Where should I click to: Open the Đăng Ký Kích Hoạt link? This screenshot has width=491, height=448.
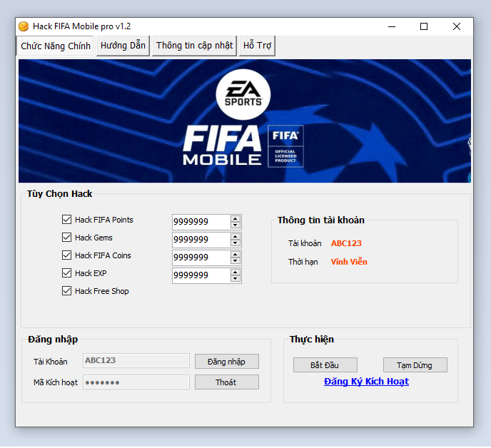tap(366, 382)
